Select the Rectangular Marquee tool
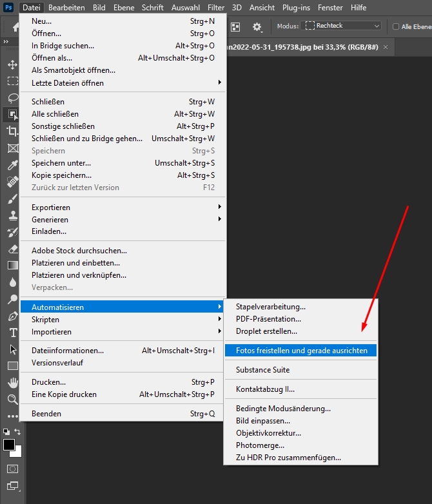 tap(12, 81)
